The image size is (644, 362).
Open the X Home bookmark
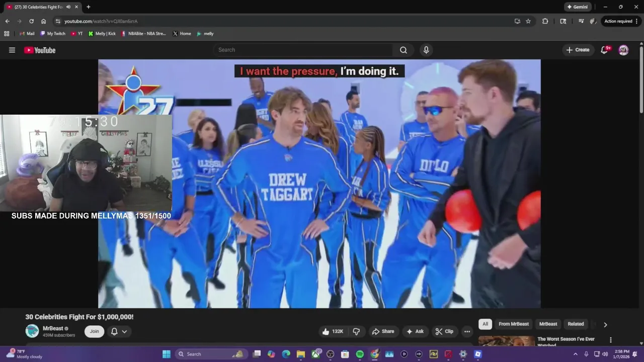pyautogui.click(x=182, y=34)
